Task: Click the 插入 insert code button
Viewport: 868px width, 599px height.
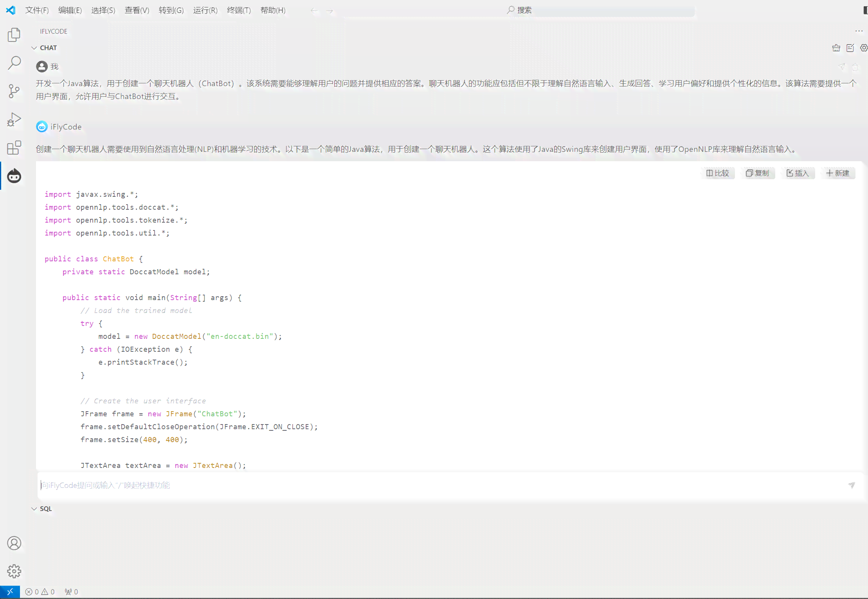Action: click(x=798, y=173)
